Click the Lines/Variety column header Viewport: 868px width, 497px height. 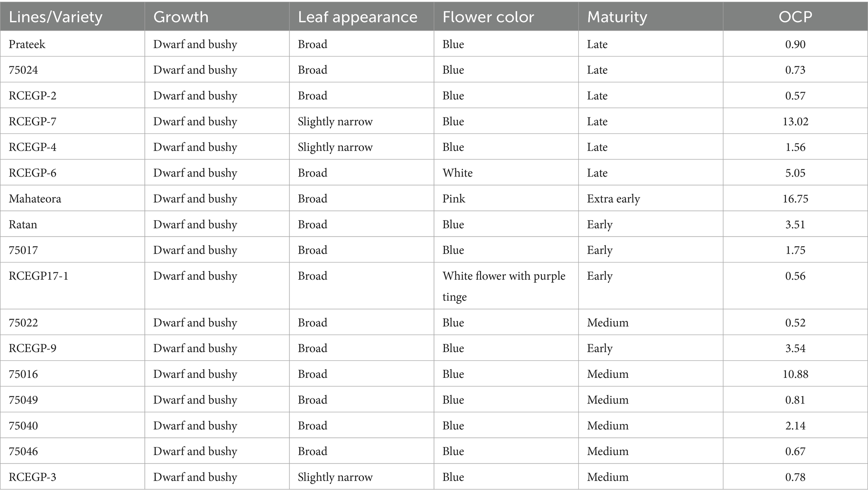click(x=55, y=17)
